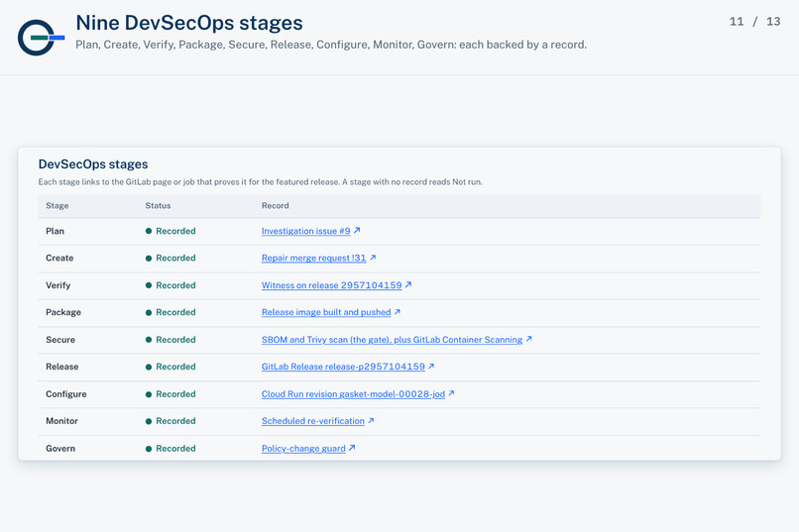Click Recorded status text in Release row
The width and height of the screenshot is (799, 532).
tap(175, 367)
